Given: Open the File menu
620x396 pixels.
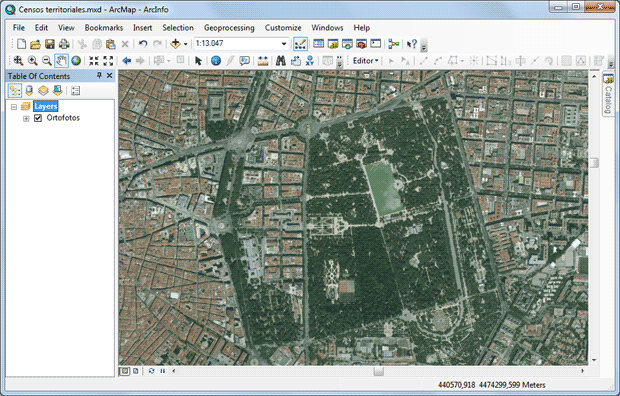Looking at the screenshot, I should [x=19, y=28].
